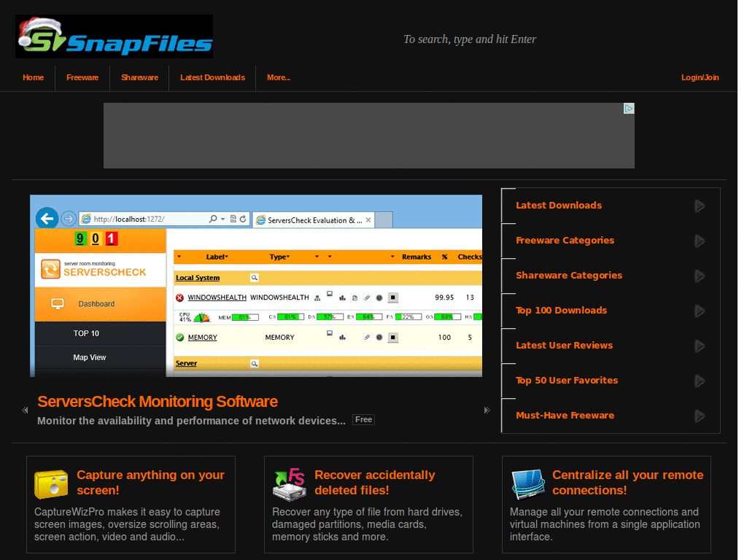The height and width of the screenshot is (560, 747).
Task: Open ServersCheck Monitoring Software title link
Action: pyautogui.click(x=158, y=402)
